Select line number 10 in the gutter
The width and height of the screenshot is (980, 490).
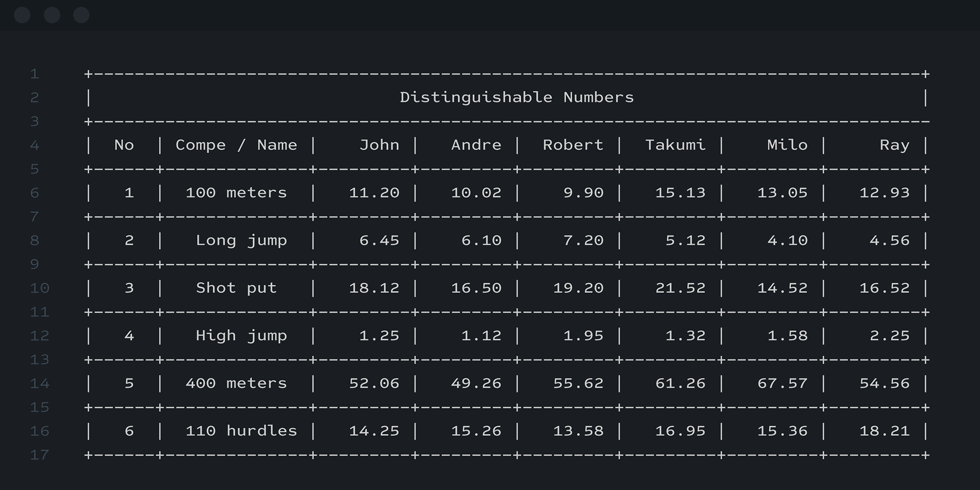39,288
